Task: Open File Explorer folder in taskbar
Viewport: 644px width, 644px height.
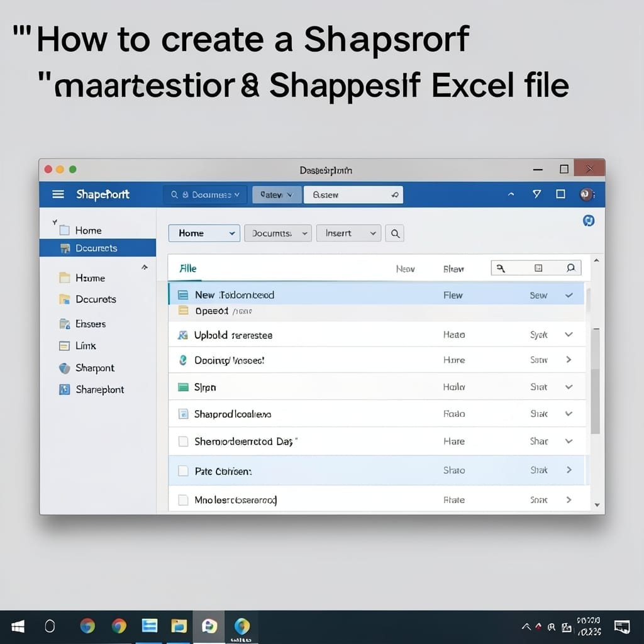Action: tap(179, 626)
